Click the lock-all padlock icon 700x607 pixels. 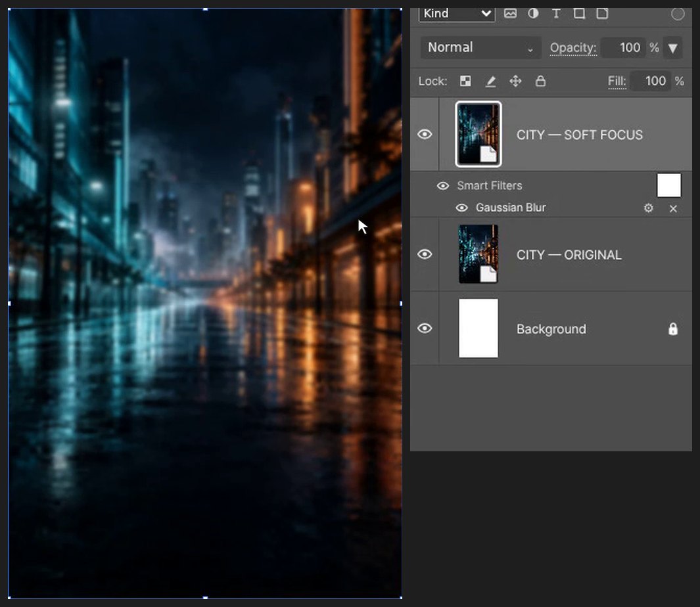541,81
